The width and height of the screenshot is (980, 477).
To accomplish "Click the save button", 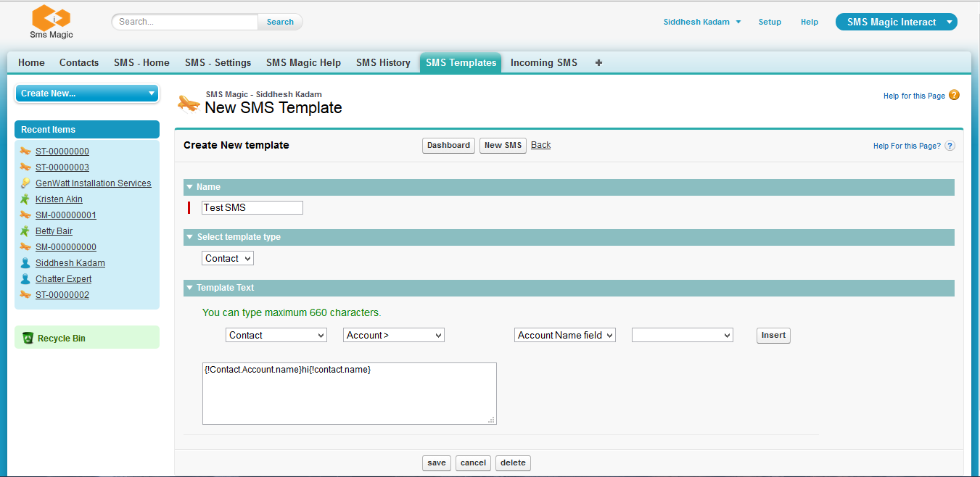I will (437, 463).
